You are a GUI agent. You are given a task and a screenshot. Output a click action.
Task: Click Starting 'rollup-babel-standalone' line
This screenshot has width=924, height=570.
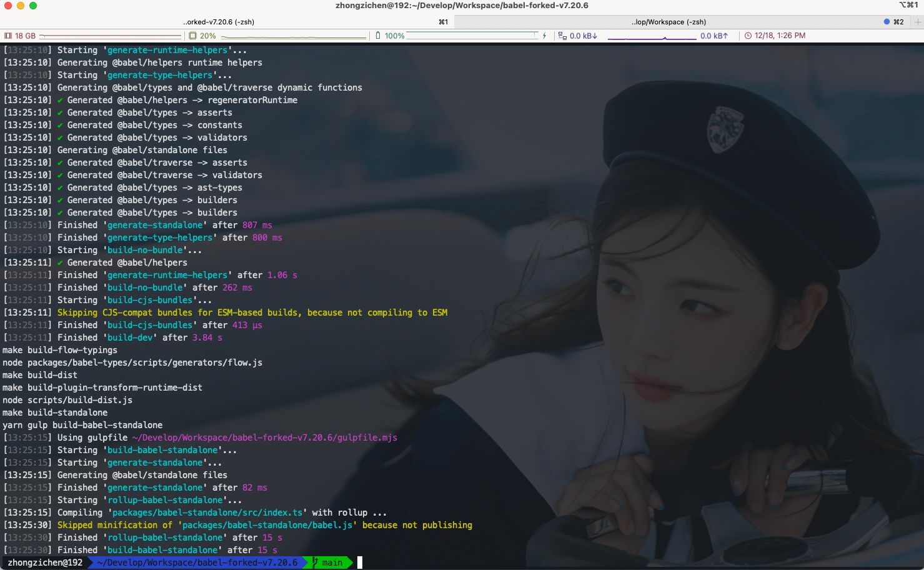(x=150, y=500)
